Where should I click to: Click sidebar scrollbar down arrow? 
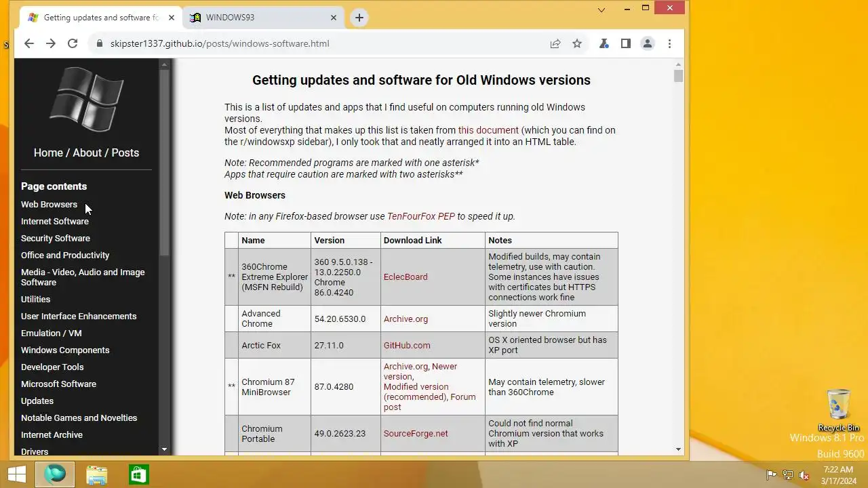pyautogui.click(x=164, y=449)
